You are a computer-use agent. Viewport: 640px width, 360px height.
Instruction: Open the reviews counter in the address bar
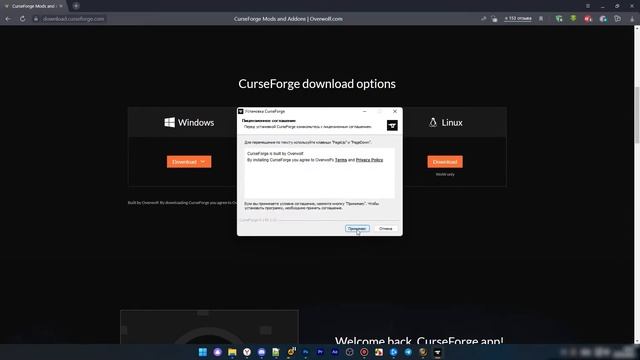[518, 19]
